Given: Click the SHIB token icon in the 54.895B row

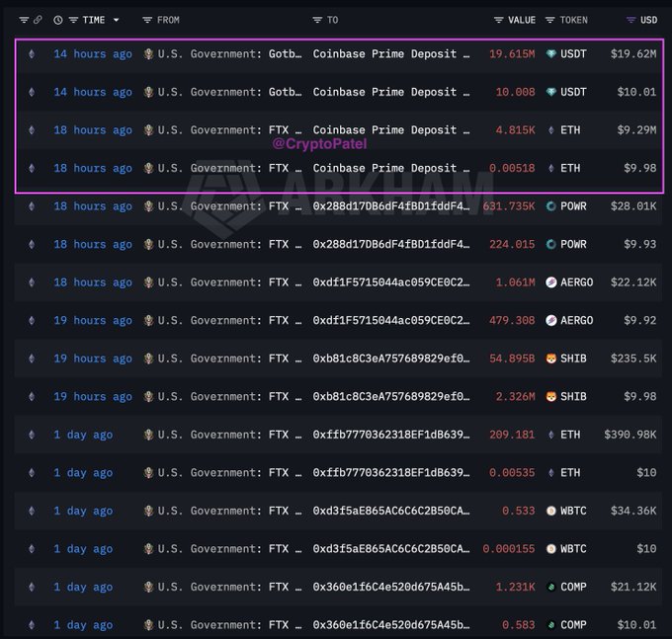Looking at the screenshot, I should coord(551,359).
